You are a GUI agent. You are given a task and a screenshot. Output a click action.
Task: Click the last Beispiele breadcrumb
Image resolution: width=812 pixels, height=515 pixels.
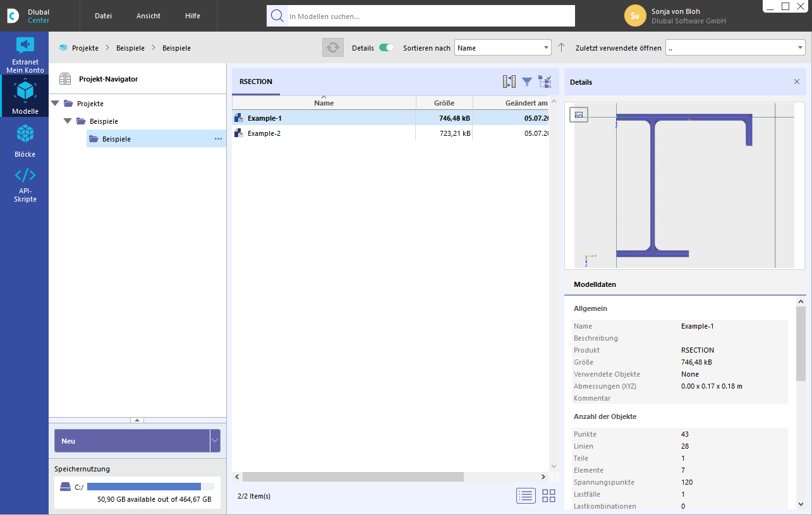(176, 48)
